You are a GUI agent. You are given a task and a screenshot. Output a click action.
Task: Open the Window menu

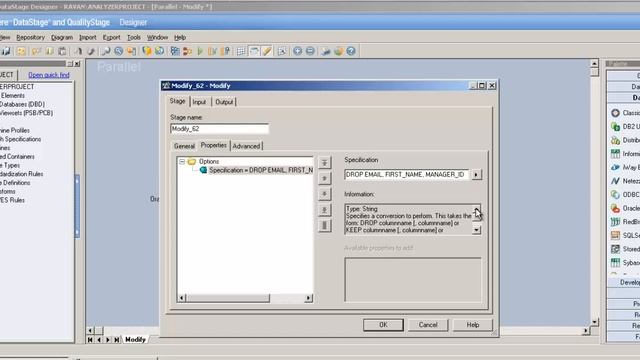click(x=158, y=38)
